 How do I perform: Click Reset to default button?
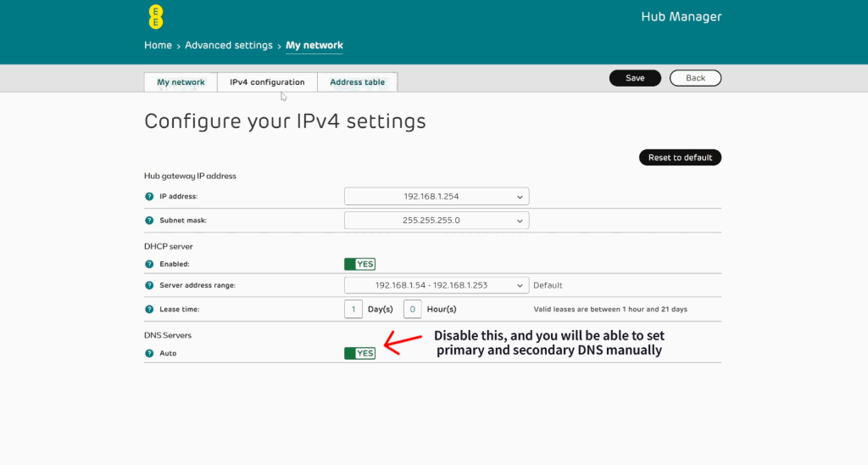(681, 157)
